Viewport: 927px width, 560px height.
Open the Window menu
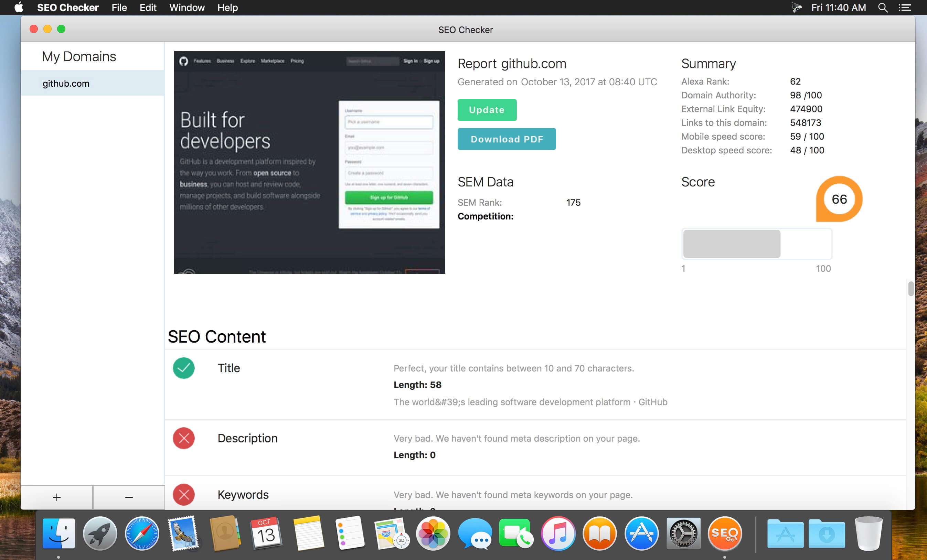coord(187,8)
